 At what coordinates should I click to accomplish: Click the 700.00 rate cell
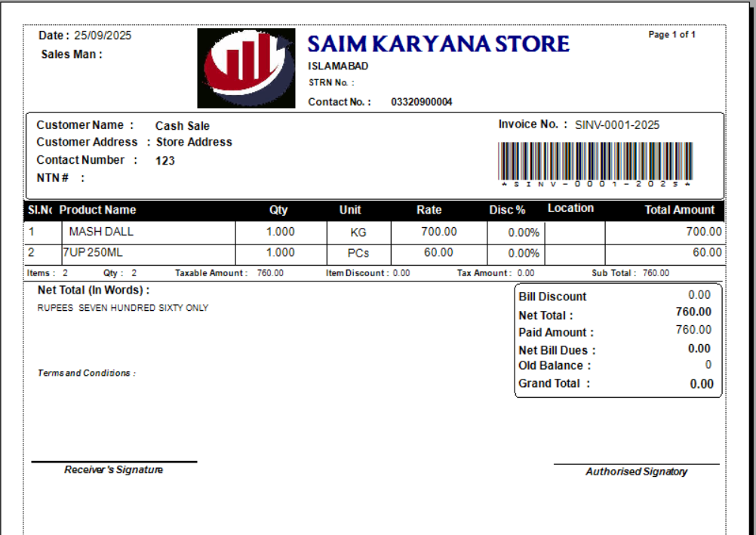(x=438, y=232)
